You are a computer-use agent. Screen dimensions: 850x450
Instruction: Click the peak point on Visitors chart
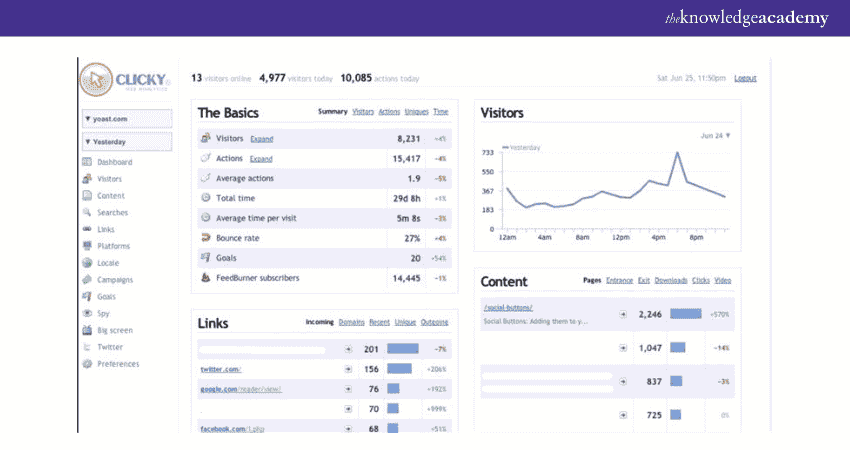click(678, 154)
